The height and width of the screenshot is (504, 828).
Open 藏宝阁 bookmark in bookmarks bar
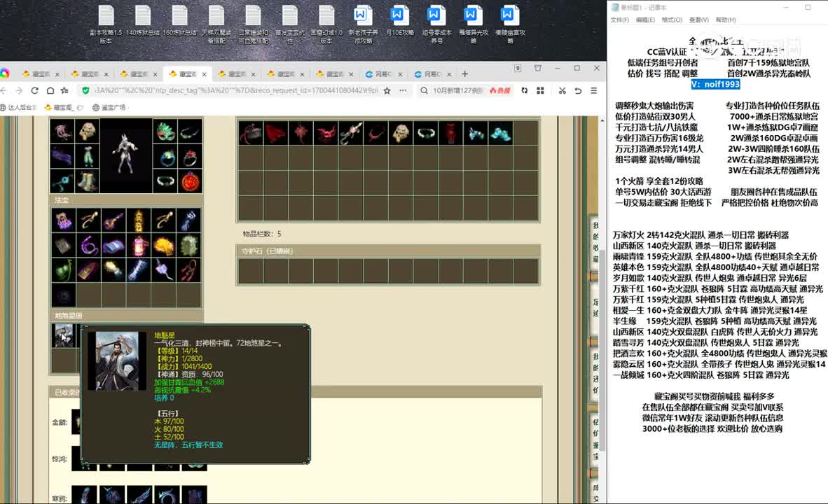point(63,107)
